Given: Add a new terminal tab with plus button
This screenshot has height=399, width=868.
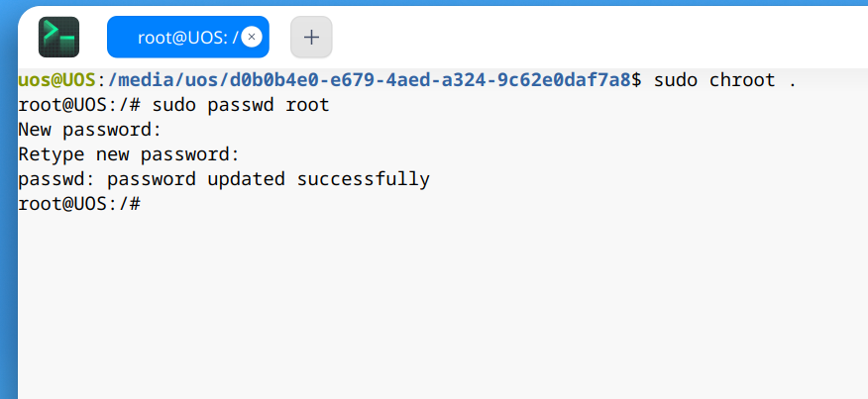Looking at the screenshot, I should pyautogui.click(x=312, y=37).
